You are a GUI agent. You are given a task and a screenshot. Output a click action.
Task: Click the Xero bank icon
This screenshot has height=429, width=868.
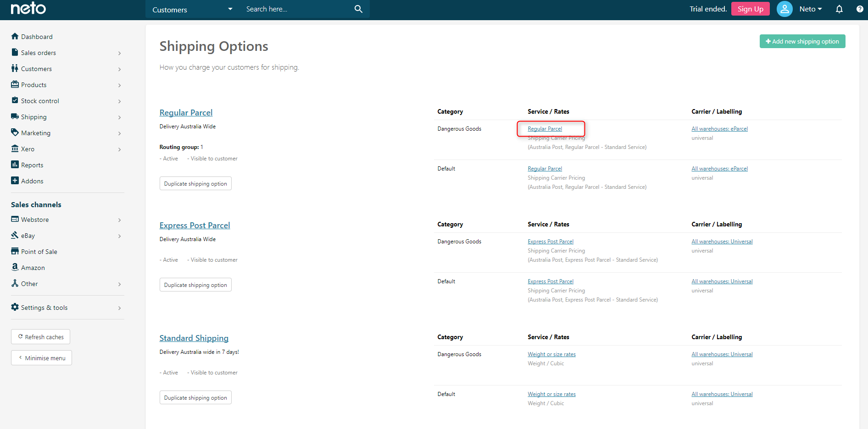[x=15, y=148]
